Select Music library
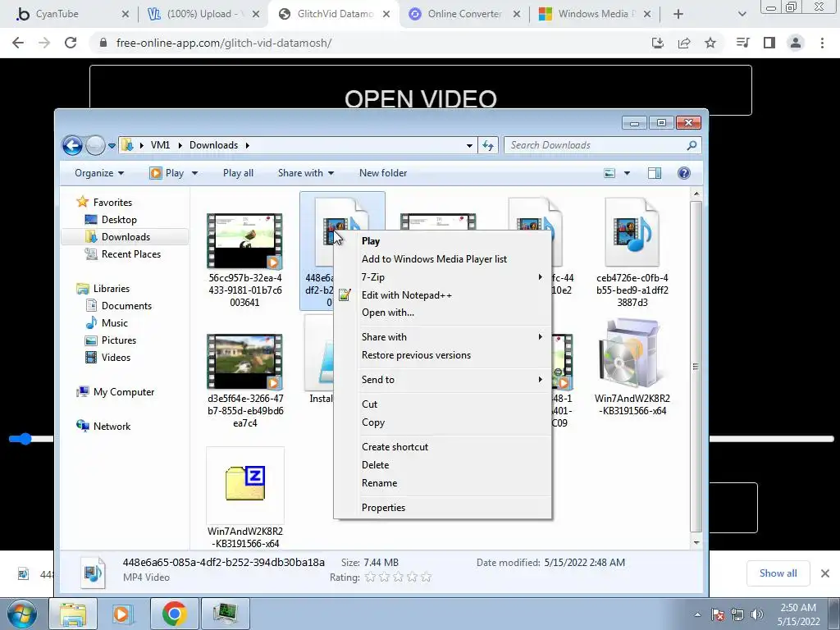Screen dimensions: 840x630 pyautogui.click(x=114, y=323)
